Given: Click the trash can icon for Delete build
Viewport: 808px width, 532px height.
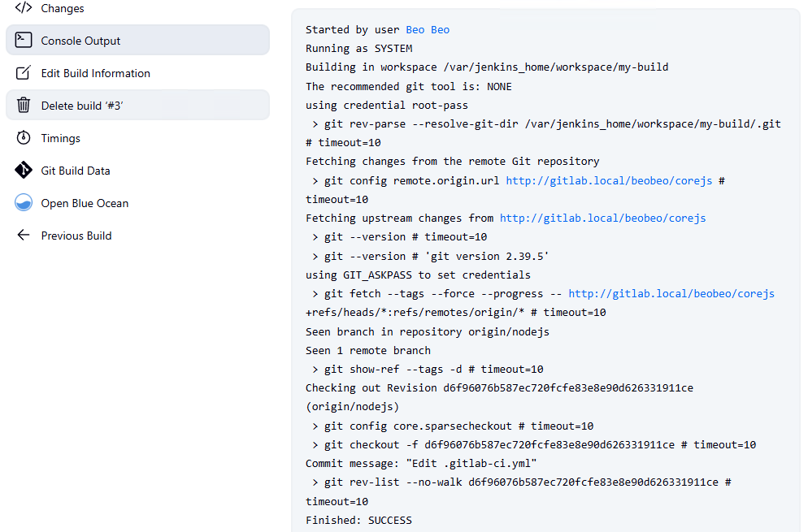Looking at the screenshot, I should pyautogui.click(x=24, y=106).
